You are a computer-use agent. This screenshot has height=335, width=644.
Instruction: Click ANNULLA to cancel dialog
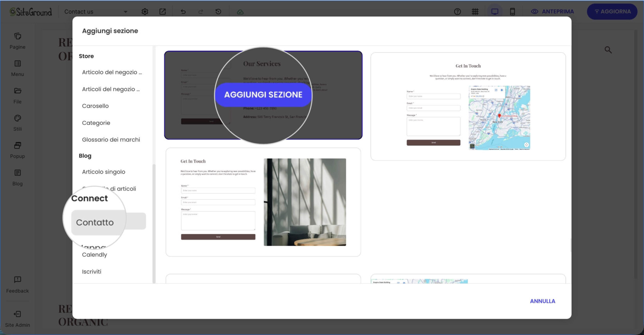(x=543, y=301)
